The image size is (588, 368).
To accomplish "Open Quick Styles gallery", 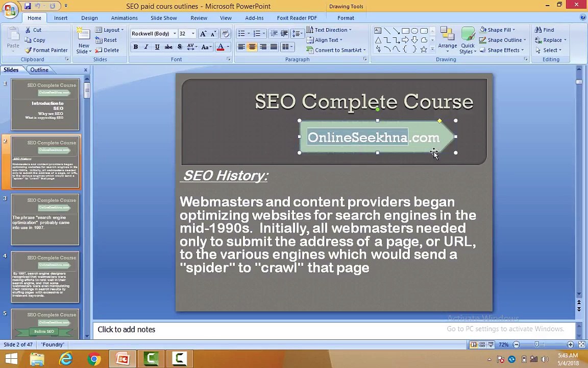I will click(x=468, y=40).
